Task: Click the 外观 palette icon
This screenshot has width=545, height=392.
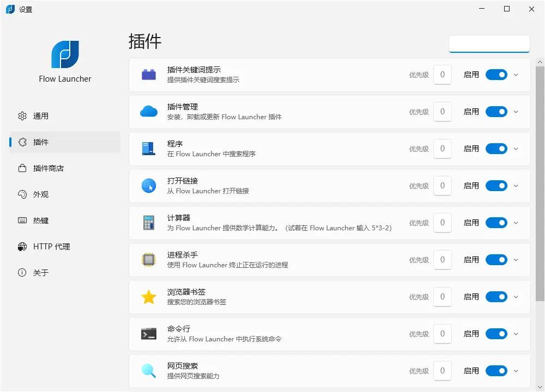Action: 22,194
